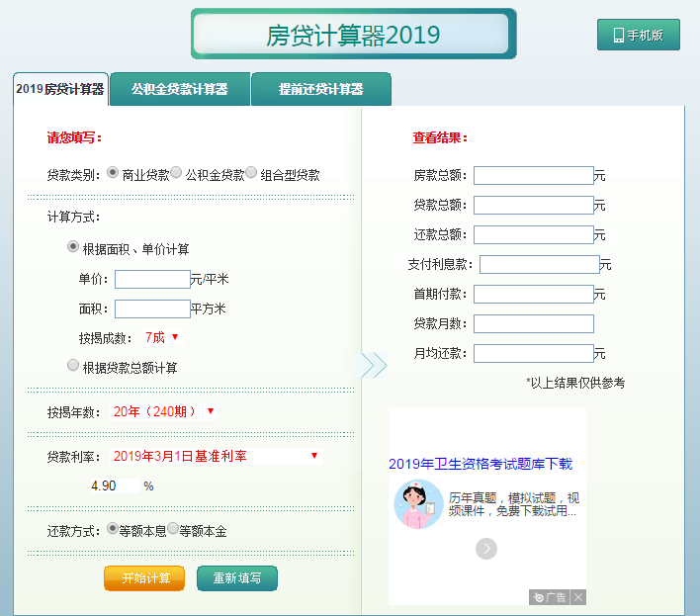Click the 单价 input field
Image resolution: width=700 pixels, height=616 pixels.
coord(152,279)
